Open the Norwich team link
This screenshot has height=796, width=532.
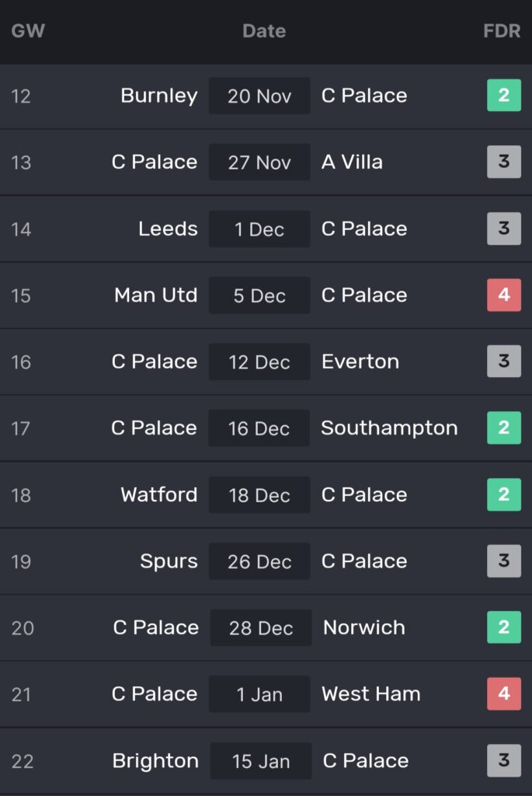364,628
